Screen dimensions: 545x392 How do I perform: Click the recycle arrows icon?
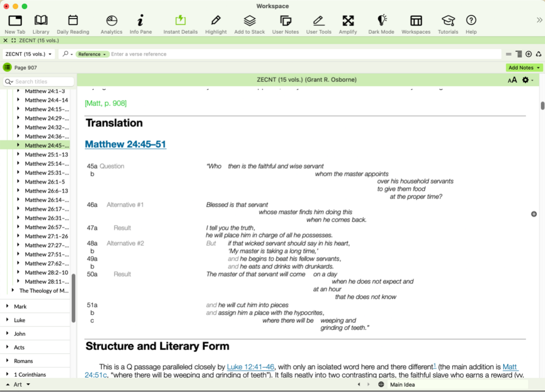click(x=538, y=54)
